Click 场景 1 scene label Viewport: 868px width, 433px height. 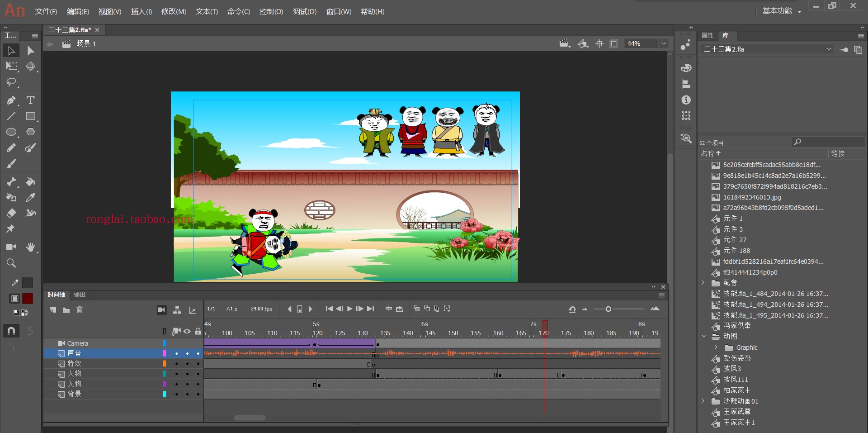86,43
